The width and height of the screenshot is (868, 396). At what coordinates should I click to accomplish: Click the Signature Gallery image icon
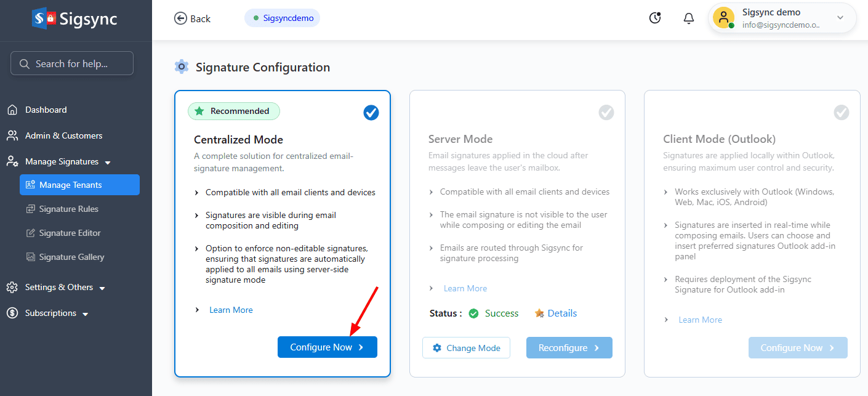[31, 257]
